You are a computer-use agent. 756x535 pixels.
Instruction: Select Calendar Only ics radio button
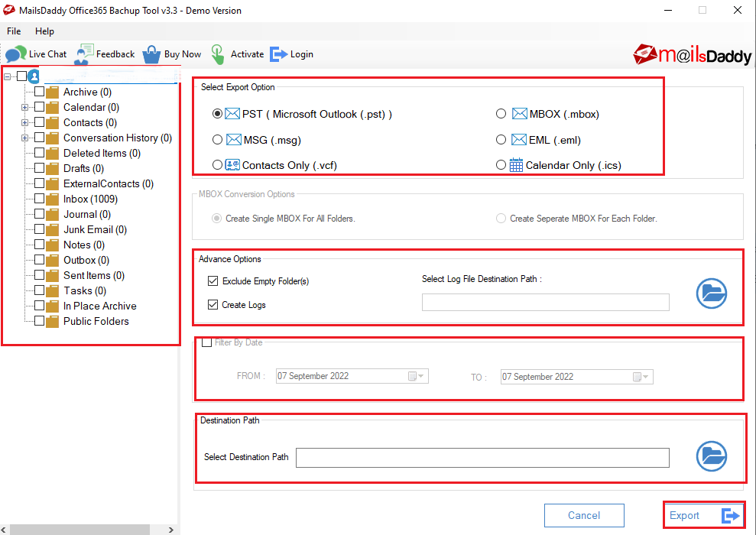point(501,165)
